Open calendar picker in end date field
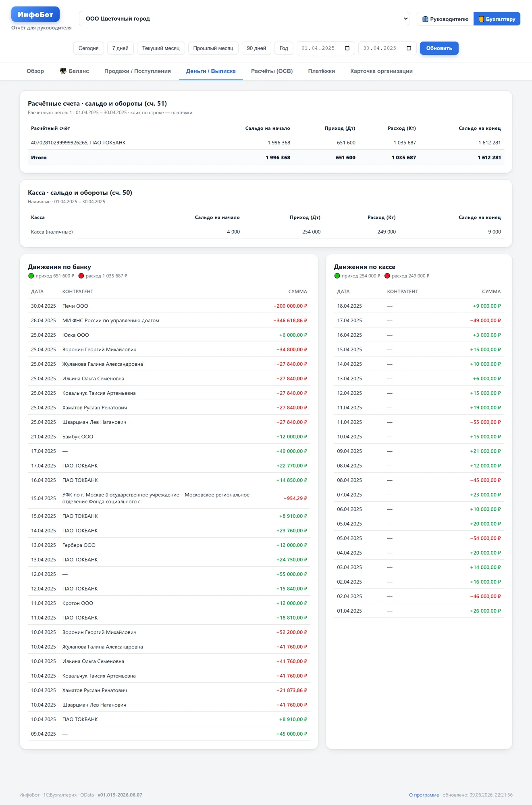The height and width of the screenshot is (805, 532). [x=409, y=48]
